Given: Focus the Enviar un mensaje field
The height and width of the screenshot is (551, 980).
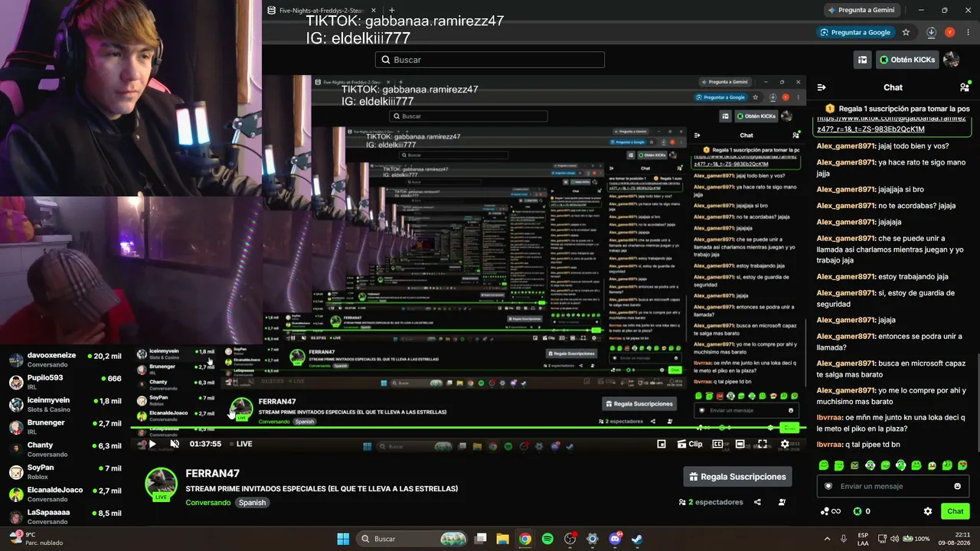Looking at the screenshot, I should tap(893, 486).
